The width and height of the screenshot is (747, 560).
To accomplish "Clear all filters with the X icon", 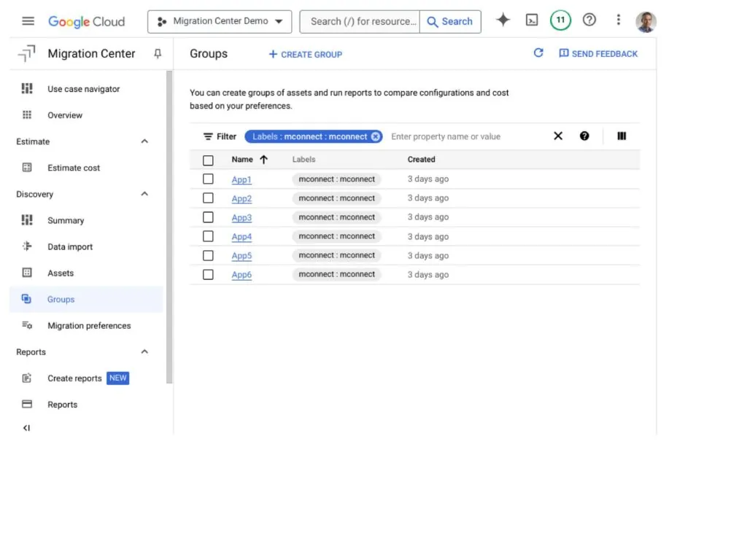I will click(x=558, y=136).
